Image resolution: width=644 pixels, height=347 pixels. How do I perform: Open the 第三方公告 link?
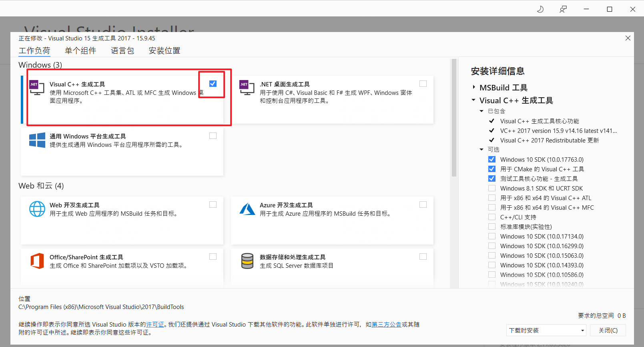(x=387, y=325)
